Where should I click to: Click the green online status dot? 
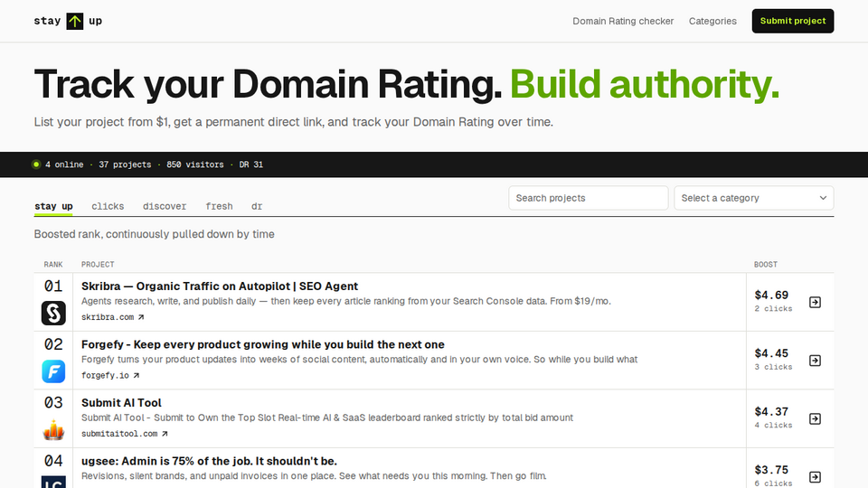click(x=36, y=164)
